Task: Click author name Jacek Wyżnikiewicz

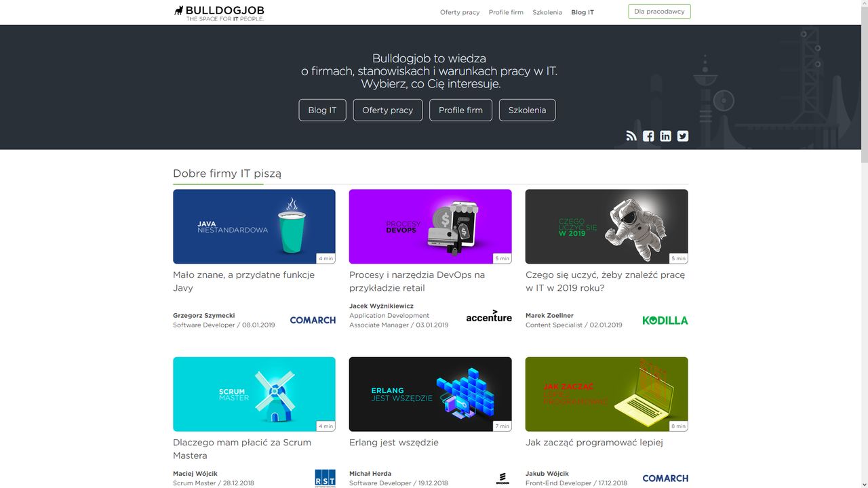Action: [x=381, y=306]
